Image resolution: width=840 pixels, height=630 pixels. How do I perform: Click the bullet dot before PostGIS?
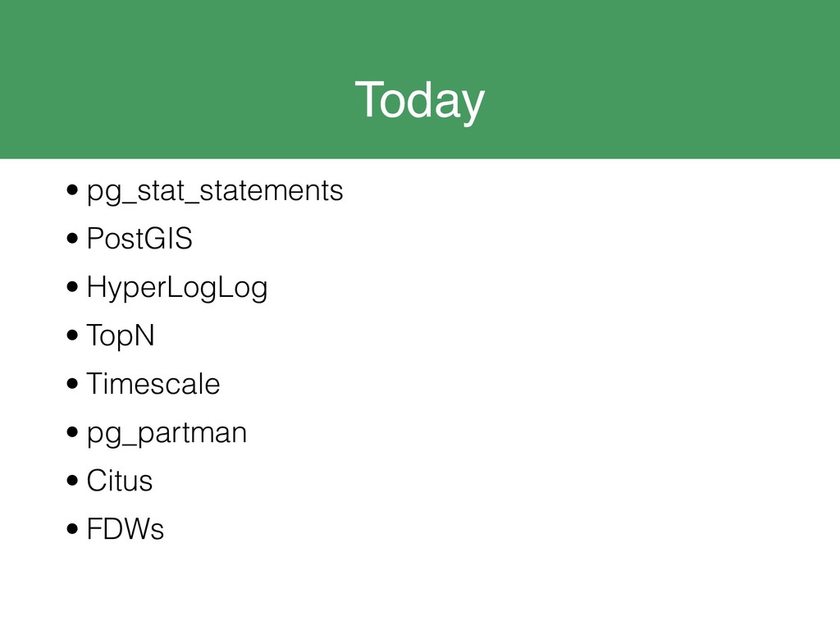tap(72, 238)
